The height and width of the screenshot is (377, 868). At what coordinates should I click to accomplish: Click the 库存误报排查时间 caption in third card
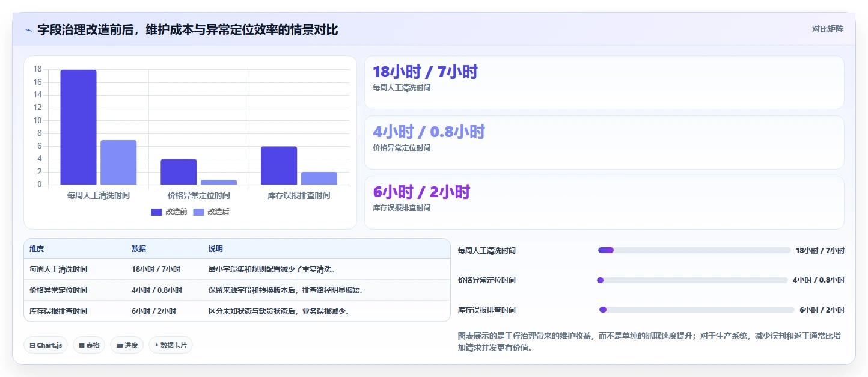[402, 208]
